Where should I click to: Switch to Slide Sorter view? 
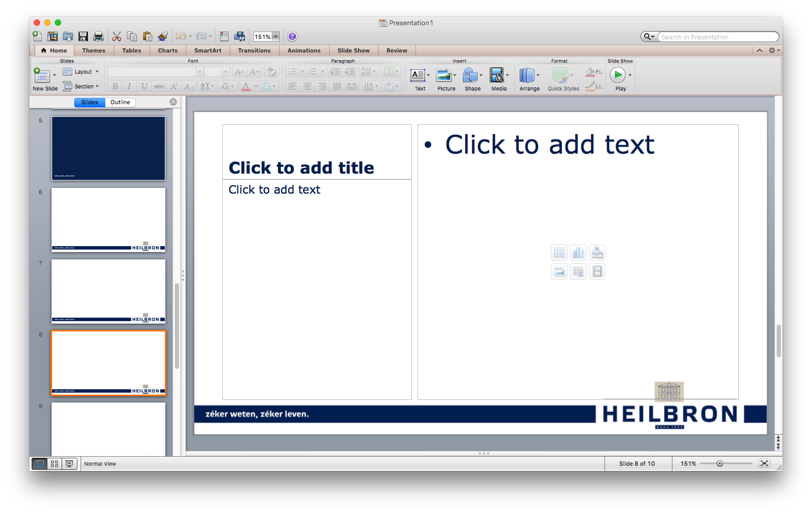(54, 464)
